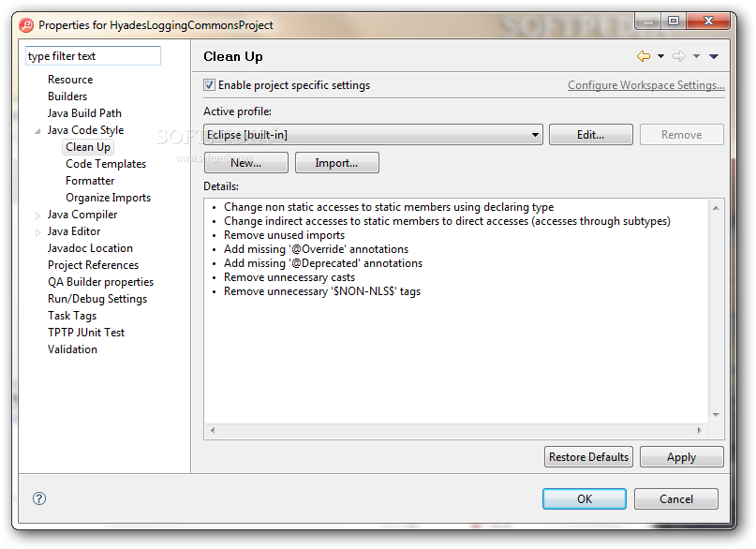Click "Add missing '@Override' annotations" line
Image resolution: width=756 pixels, height=549 pixels.
[317, 249]
